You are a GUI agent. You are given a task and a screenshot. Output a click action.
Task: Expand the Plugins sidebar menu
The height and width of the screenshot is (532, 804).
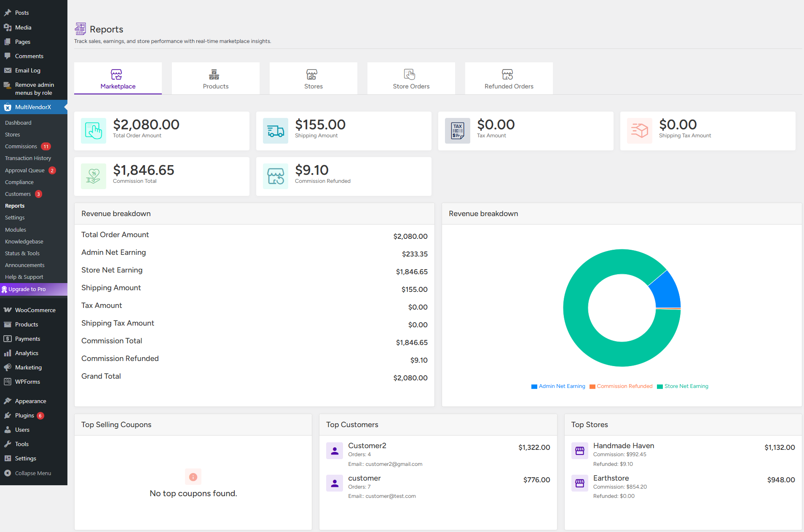pos(24,415)
